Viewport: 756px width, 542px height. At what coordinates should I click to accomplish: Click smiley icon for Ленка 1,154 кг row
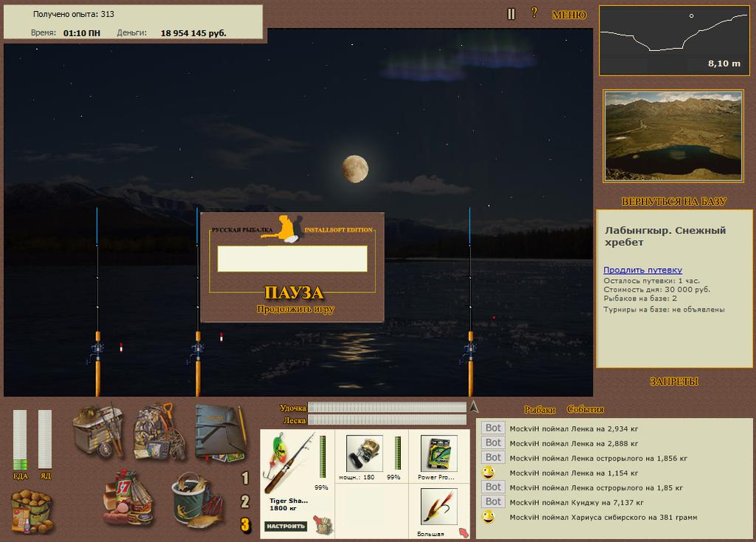pyautogui.click(x=489, y=473)
